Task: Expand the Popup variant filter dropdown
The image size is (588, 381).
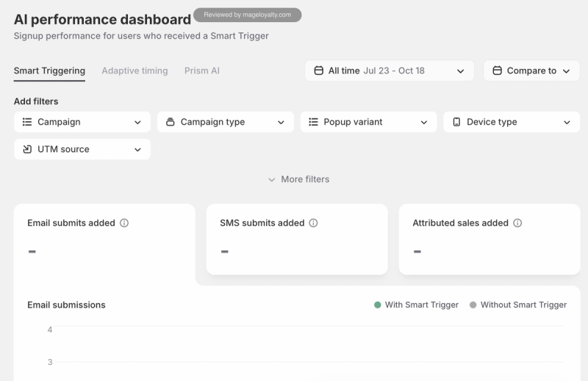Action: click(368, 122)
